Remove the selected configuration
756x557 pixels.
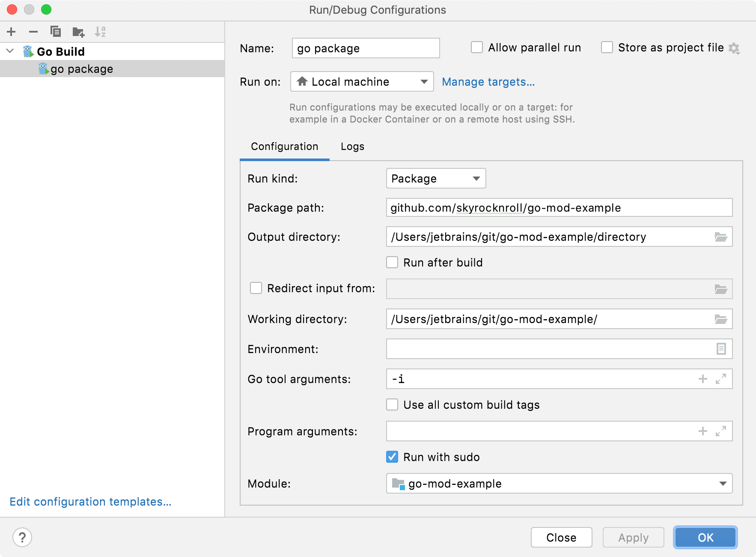coord(33,31)
